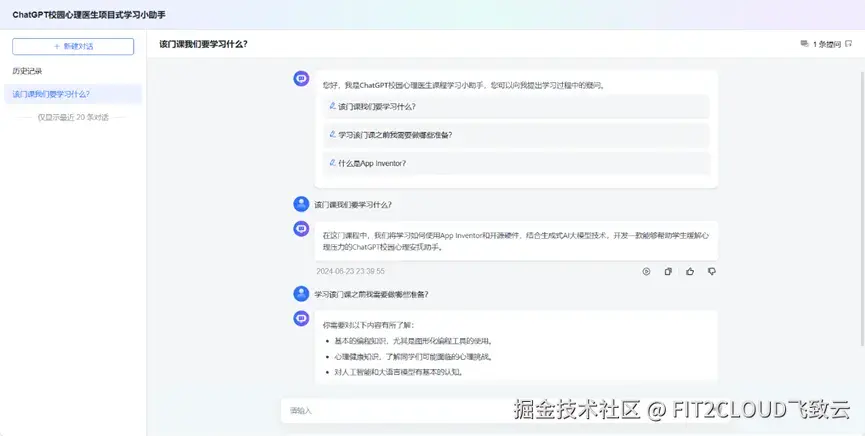Click edit icon beside 学习该门课之前 suggestion
Viewport: 865px width, 436px height.
click(x=333, y=134)
